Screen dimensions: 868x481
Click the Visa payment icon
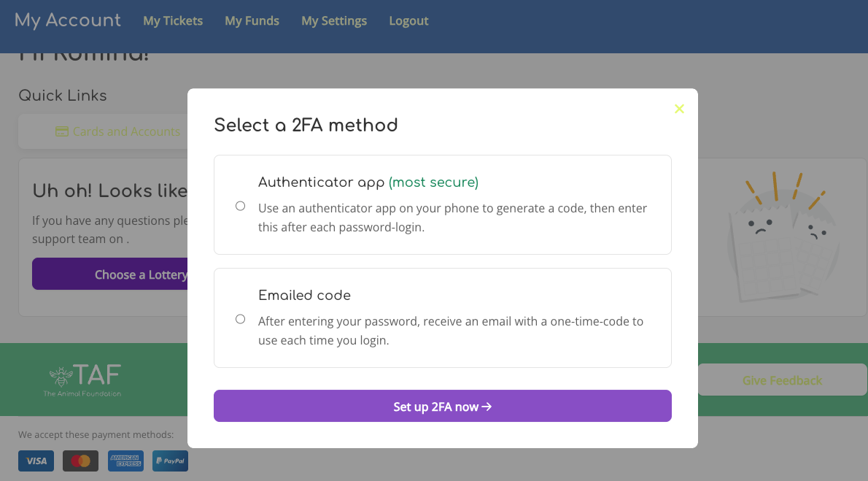36,461
